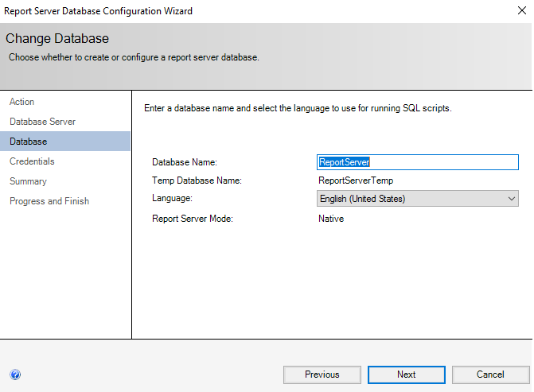Viewport: 534px width, 392px height.
Task: Click the Database Name label
Action: point(185,162)
